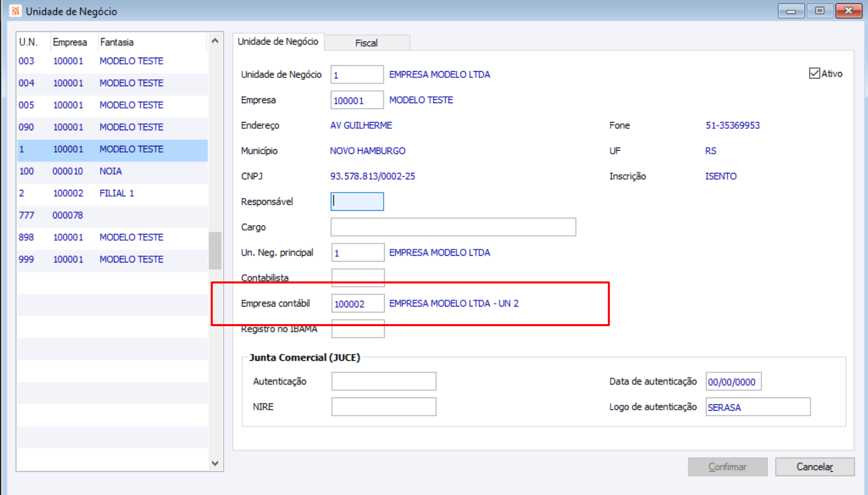
Task: Click the AV GUILHERME address text
Action: (361, 125)
